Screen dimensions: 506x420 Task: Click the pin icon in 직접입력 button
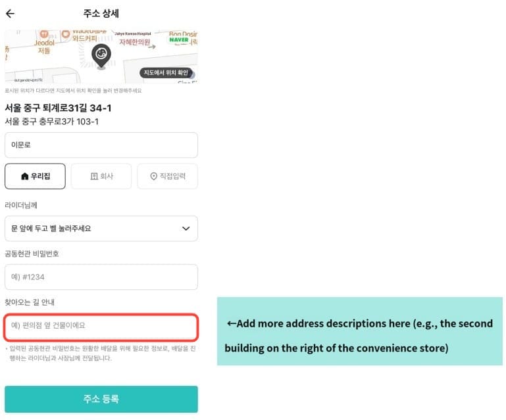pos(154,176)
